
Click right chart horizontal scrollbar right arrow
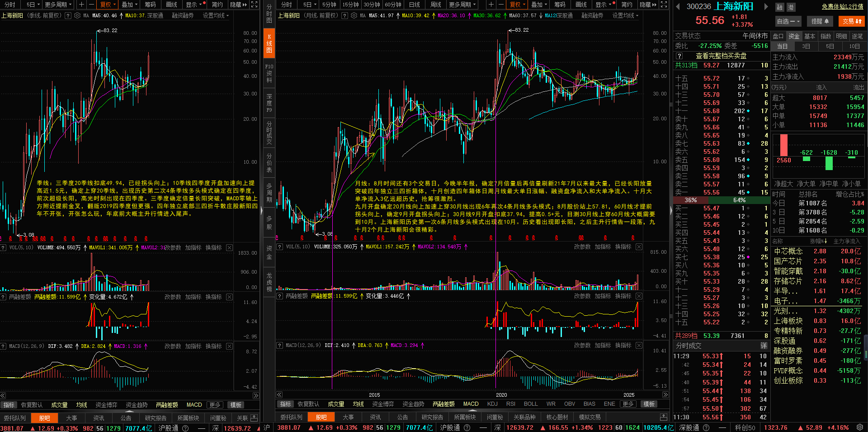tap(665, 394)
